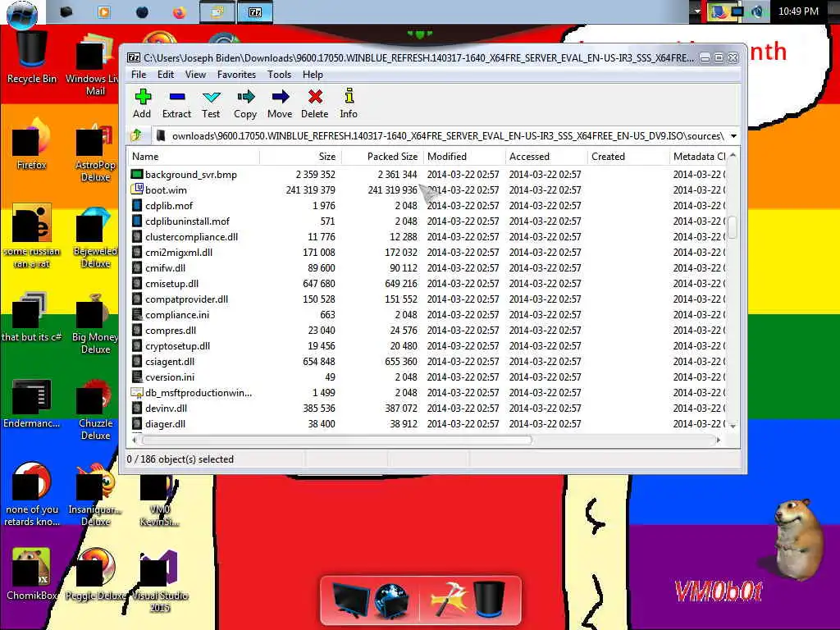Select cmi2migxml.dll file
The width and height of the screenshot is (840, 630).
pyautogui.click(x=178, y=253)
